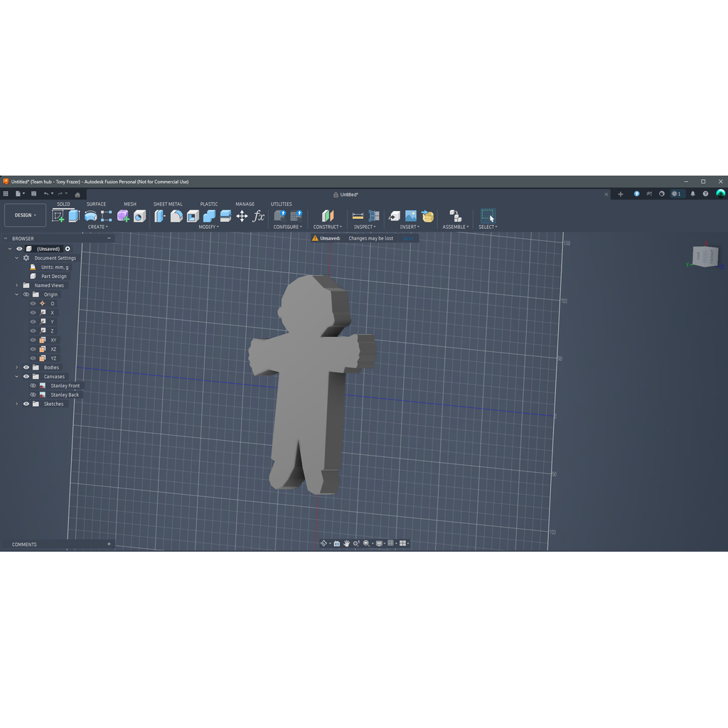The height and width of the screenshot is (728, 728).
Task: Click the Orbit tool in navigation bar
Action: pyautogui.click(x=323, y=543)
